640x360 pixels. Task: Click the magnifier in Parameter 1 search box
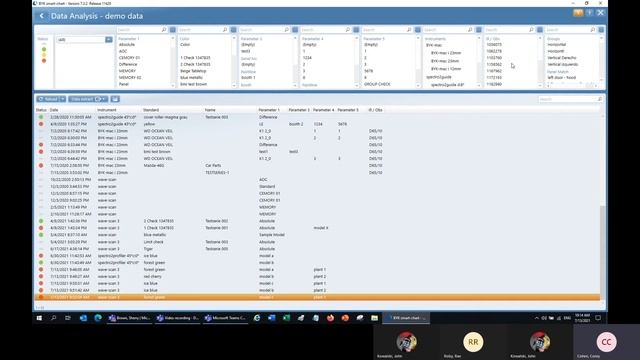tap(164, 30)
